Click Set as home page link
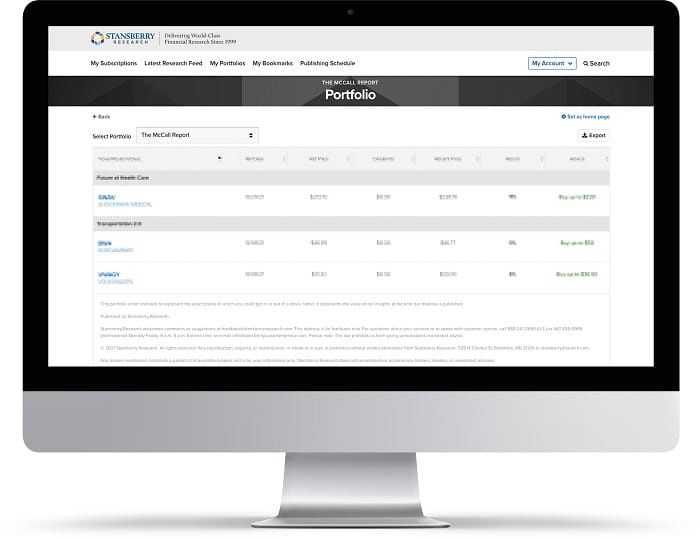Screen dimensions: 700x538 [x=588, y=117]
